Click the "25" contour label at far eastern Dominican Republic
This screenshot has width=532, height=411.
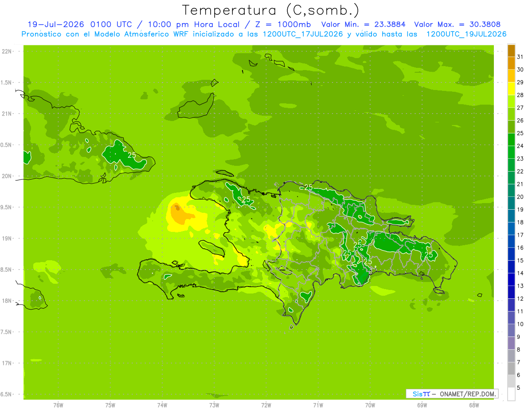(429, 255)
